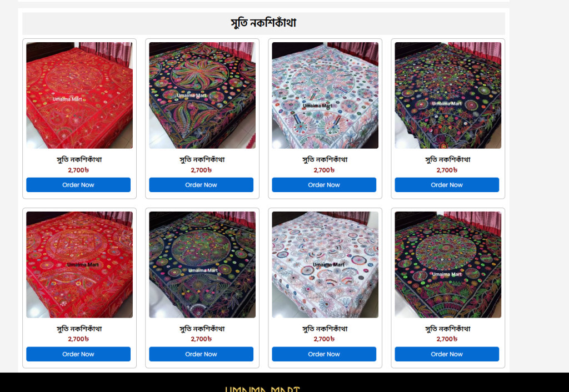Viewport: 569px width, 392px height.
Task: Open the red bedspread photo in second row
Action: pos(79,265)
